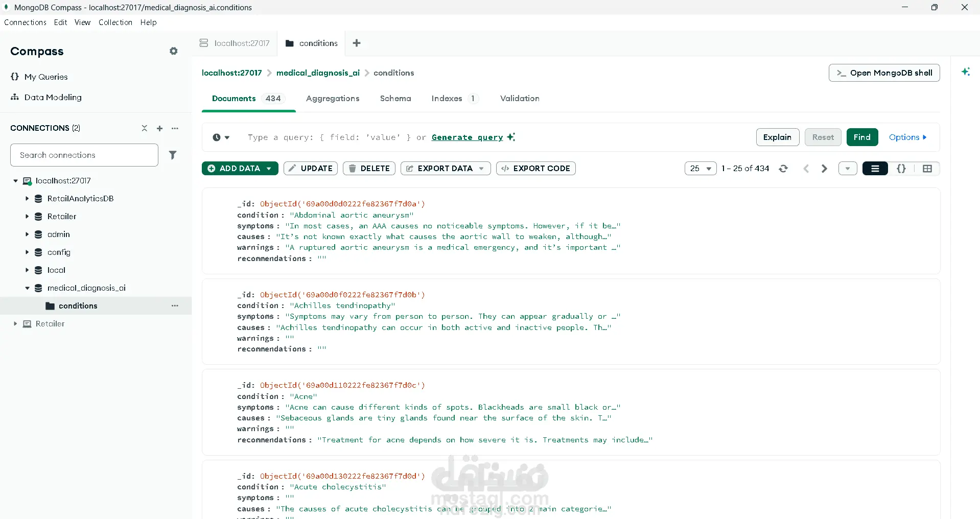This screenshot has height=519, width=980.
Task: Expand the admin database
Action: (x=27, y=234)
